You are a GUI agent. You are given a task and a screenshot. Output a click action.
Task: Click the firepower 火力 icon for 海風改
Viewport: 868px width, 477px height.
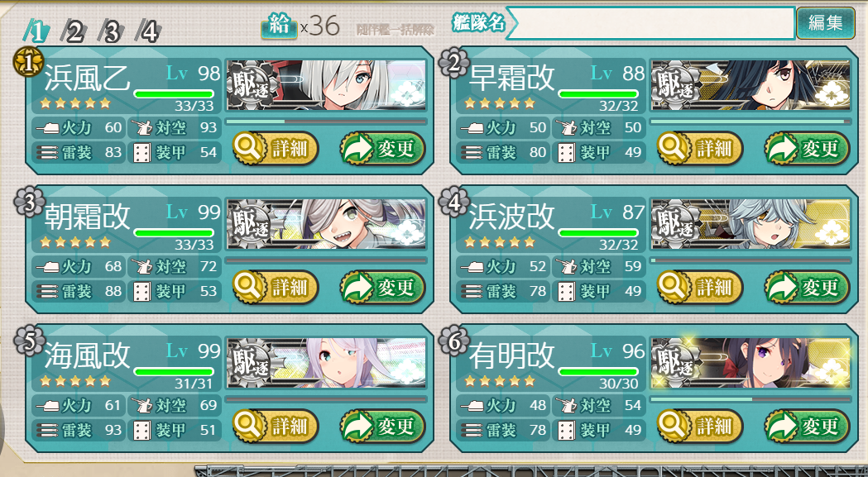(48, 406)
